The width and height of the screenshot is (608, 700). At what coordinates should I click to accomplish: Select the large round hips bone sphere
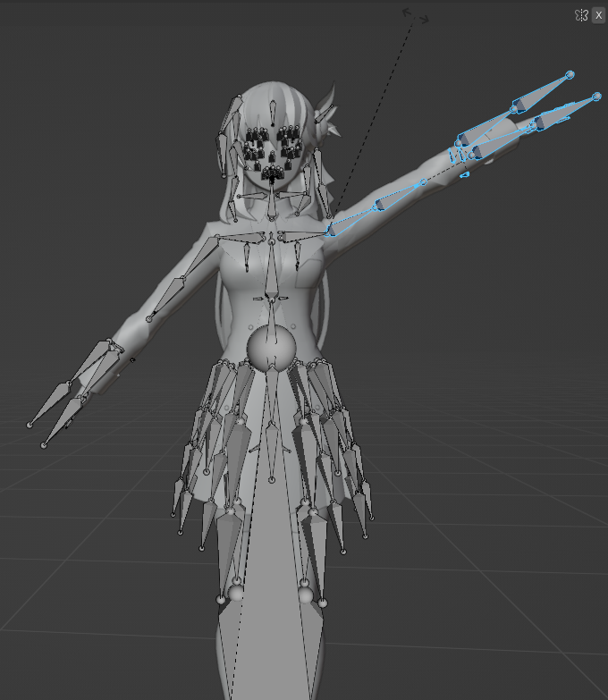coord(271,347)
